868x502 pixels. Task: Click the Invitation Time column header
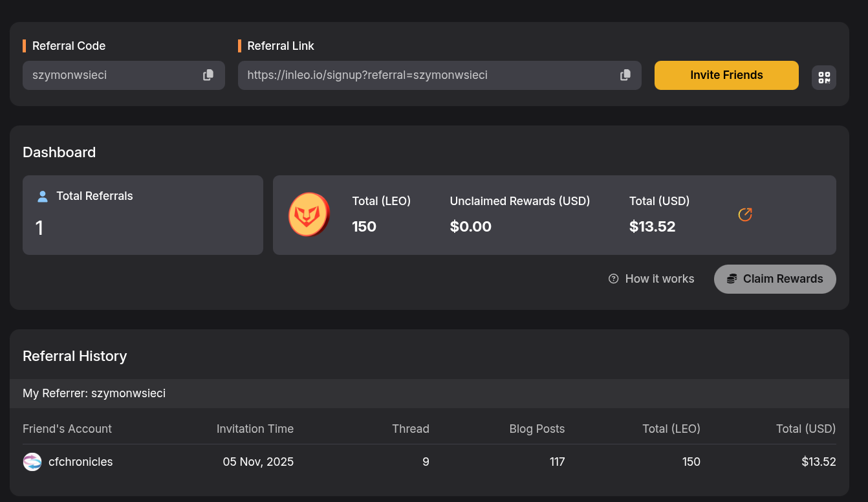[x=255, y=429]
